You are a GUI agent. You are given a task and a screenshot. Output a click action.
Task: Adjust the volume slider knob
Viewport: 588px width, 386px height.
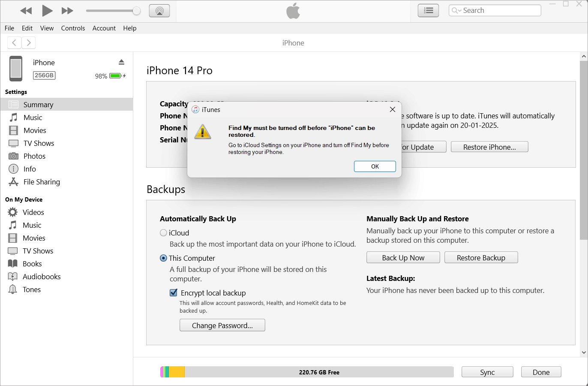[x=137, y=11]
